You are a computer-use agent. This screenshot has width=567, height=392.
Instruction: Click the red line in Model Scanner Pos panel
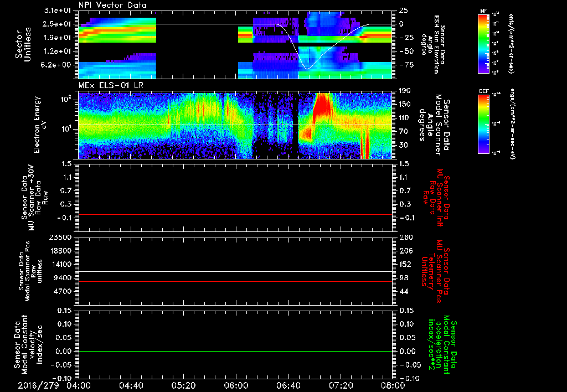(x=235, y=281)
